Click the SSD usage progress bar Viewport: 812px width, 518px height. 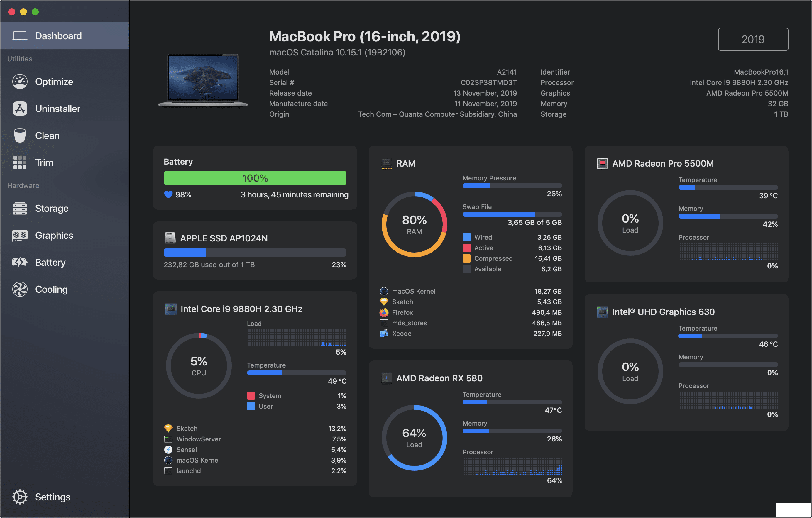[255, 252]
